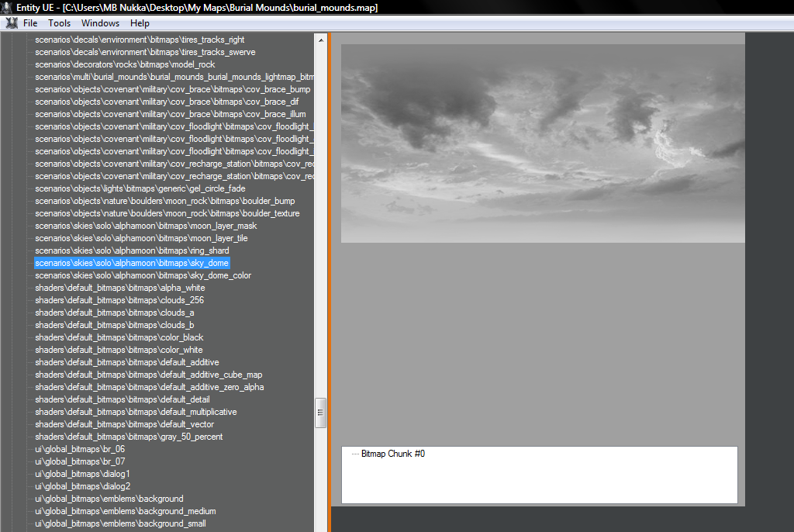Select the ring_shard bitmap tag
The height and width of the screenshot is (532, 794).
pyautogui.click(x=132, y=250)
